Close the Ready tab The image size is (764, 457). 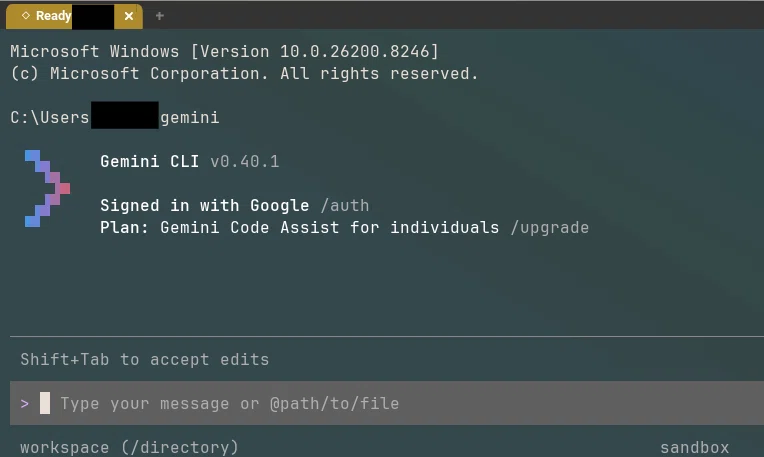[129, 16]
